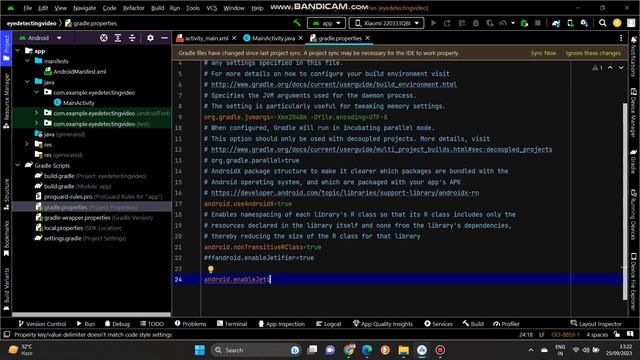Viewport: 640px width, 360px height.
Task: Open the app run configuration dropdown
Action: (326, 23)
